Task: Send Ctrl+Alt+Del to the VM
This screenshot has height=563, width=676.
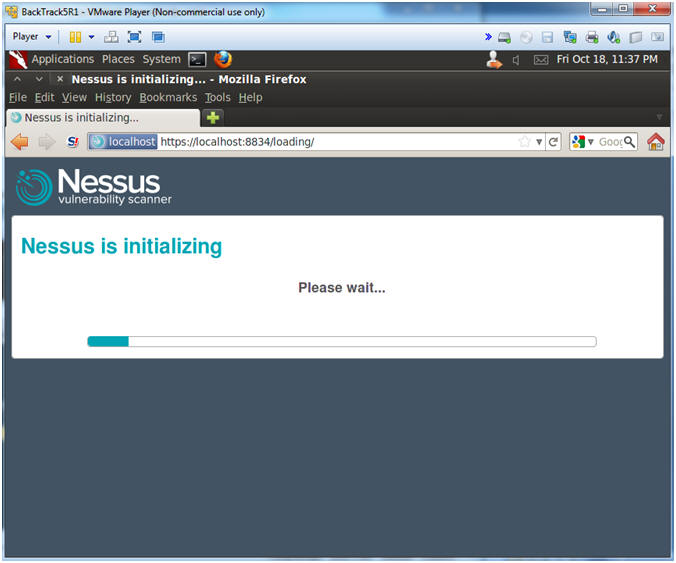Action: (111, 37)
